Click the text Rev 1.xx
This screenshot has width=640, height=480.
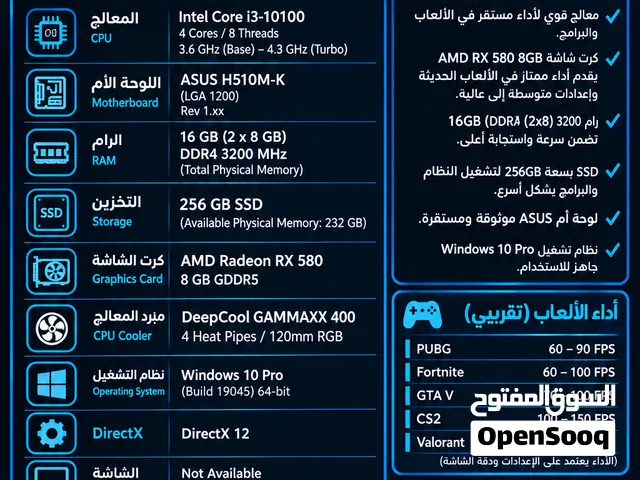pyautogui.click(x=202, y=111)
